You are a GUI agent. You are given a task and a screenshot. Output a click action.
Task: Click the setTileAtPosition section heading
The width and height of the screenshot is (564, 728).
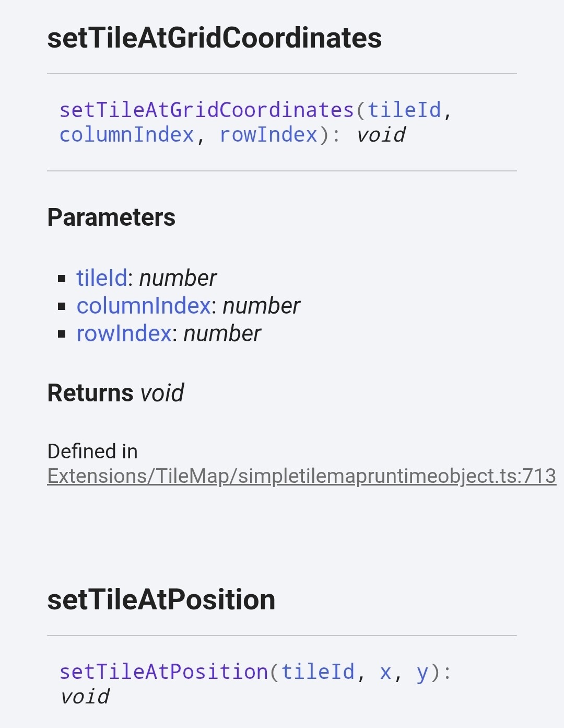point(161,599)
